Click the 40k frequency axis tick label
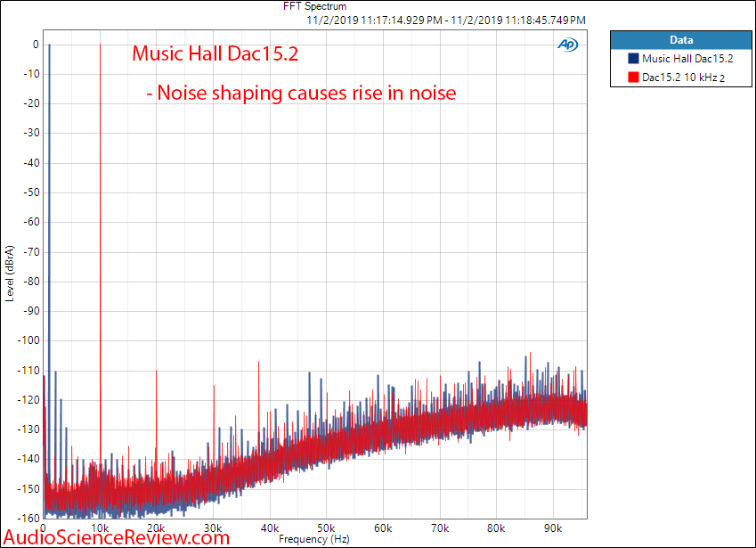The height and width of the screenshot is (548, 756). [270, 528]
